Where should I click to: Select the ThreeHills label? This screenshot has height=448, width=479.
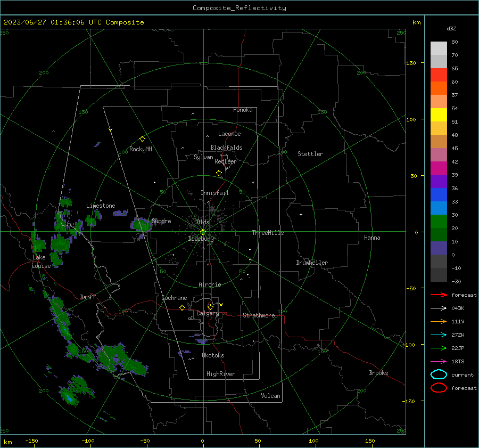point(268,233)
